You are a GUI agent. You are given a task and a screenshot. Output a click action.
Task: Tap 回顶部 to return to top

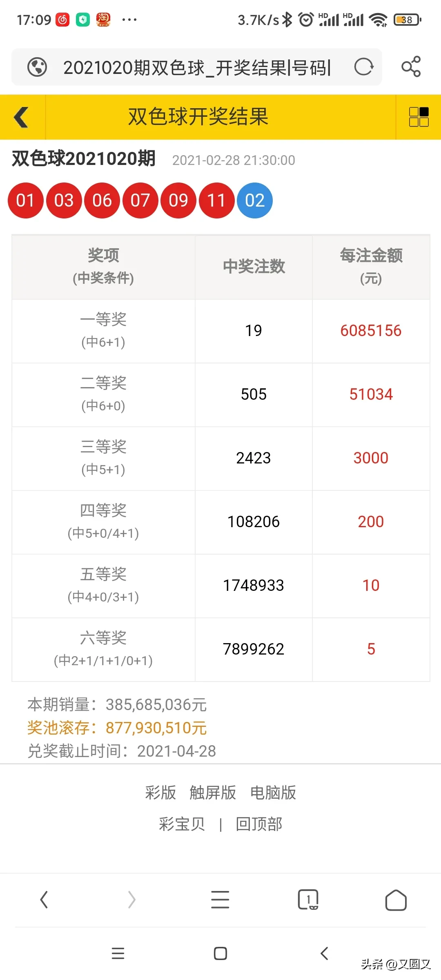259,824
